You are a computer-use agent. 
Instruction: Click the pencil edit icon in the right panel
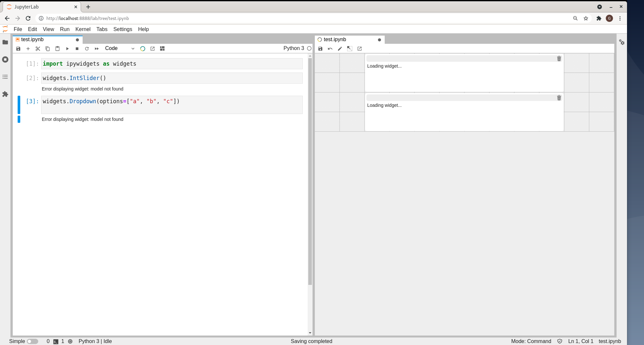click(340, 48)
